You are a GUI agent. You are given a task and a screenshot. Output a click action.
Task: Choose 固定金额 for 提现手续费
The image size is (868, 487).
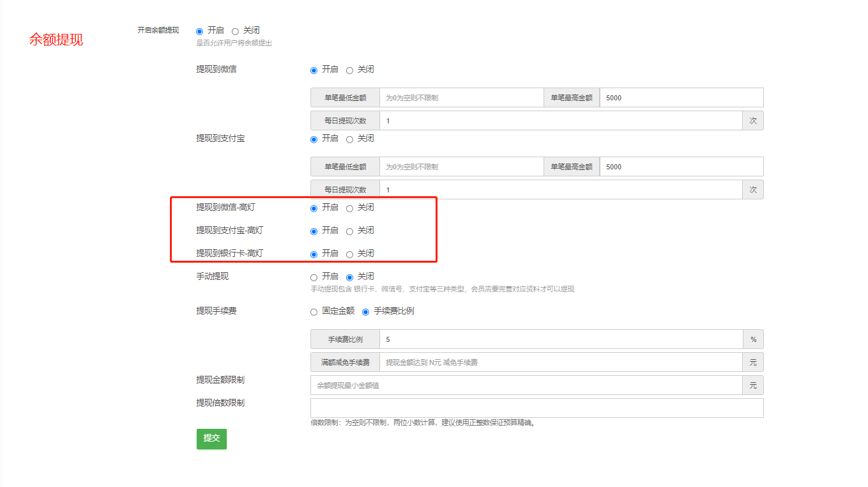click(x=314, y=312)
